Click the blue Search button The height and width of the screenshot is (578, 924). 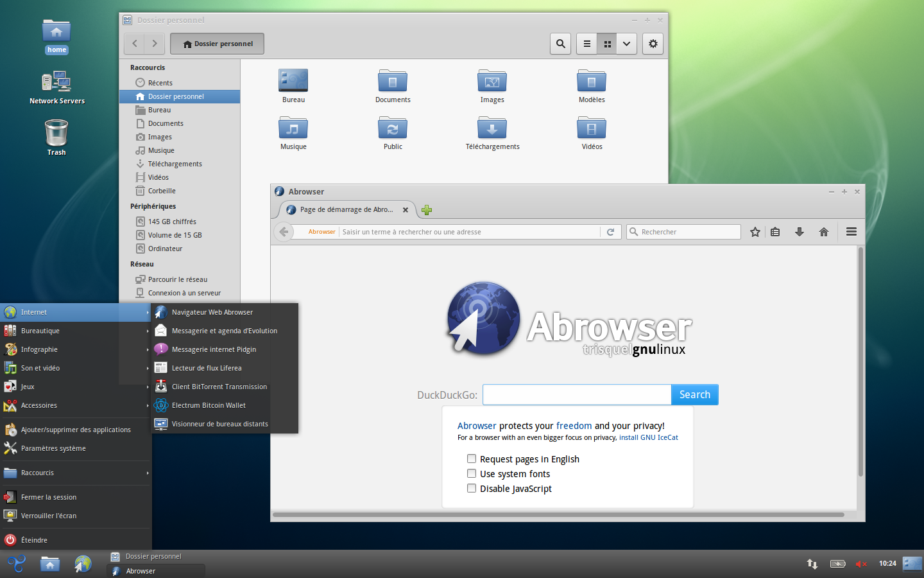695,395
